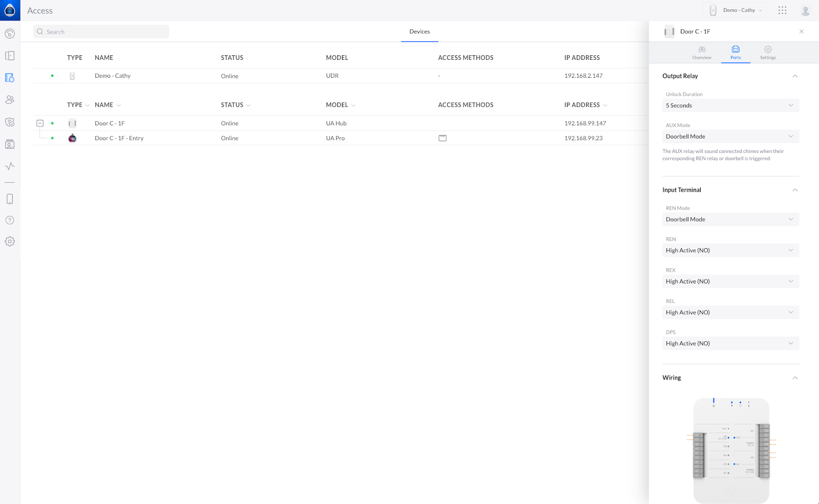Image resolution: width=819 pixels, height=504 pixels.
Task: Click the help question mark icon
Action: 10,221
